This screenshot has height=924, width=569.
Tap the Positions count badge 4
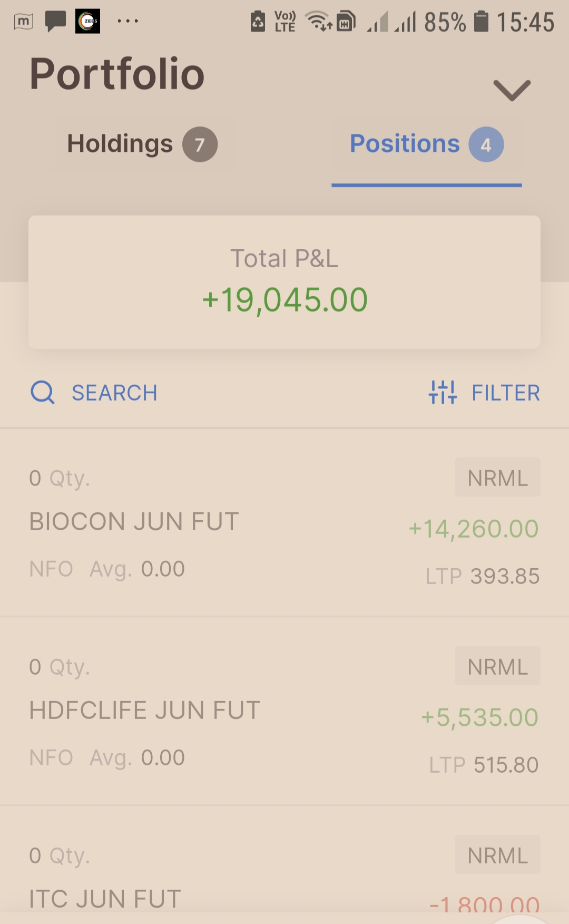tap(486, 144)
